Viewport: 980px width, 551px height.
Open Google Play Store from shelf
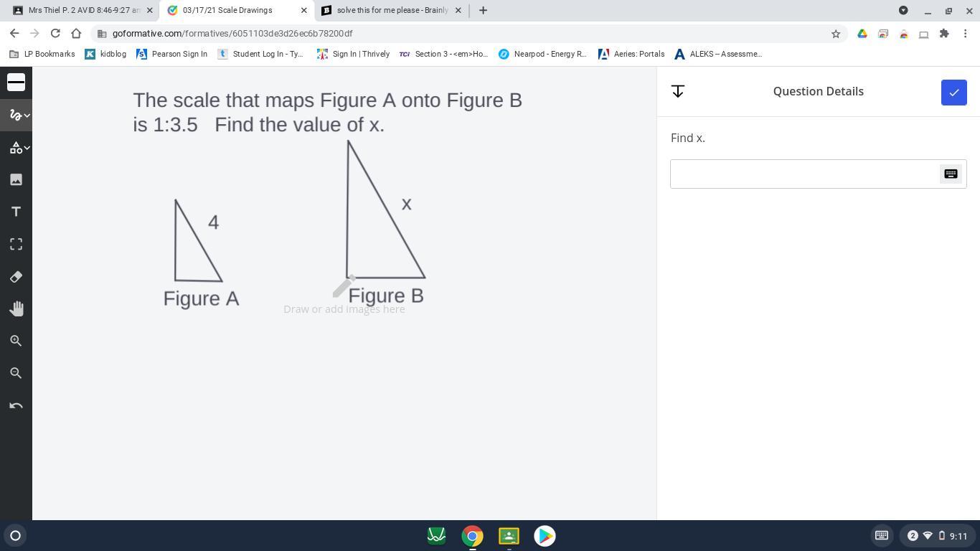click(545, 536)
